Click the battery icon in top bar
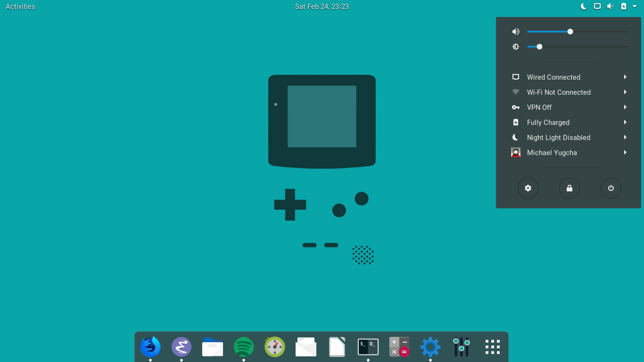This screenshot has width=644, height=362. [x=624, y=6]
